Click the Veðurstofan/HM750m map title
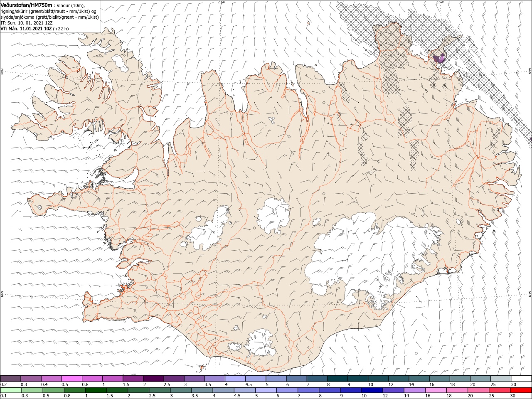 point(27,5)
